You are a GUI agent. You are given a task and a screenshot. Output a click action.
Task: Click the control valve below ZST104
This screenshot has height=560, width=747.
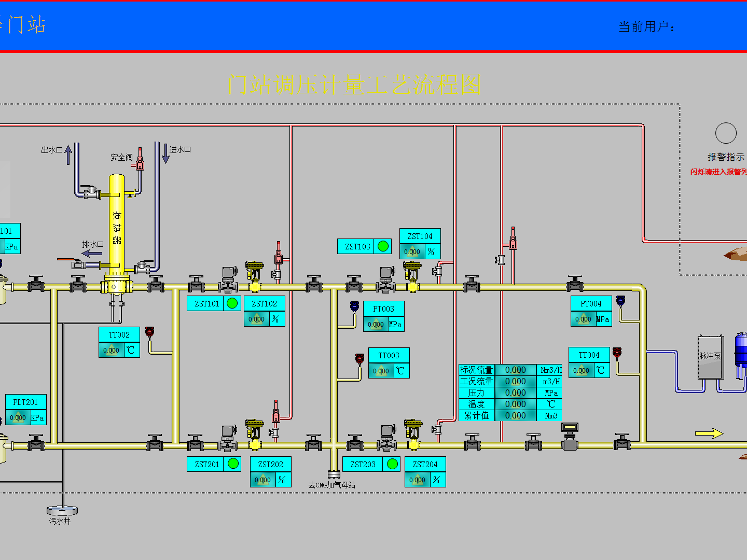[412, 277]
